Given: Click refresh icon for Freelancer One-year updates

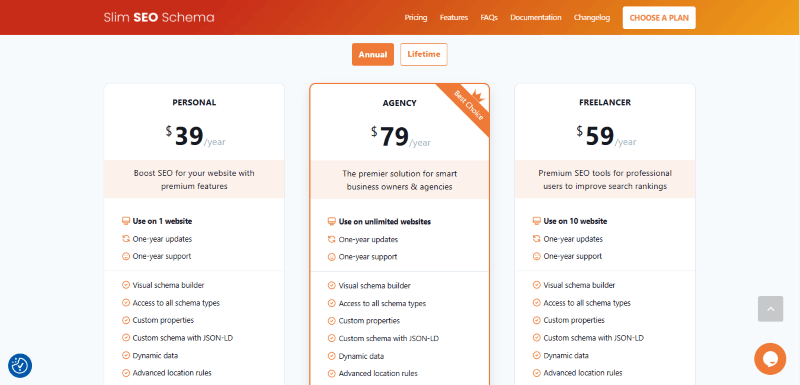Looking at the screenshot, I should coord(537,239).
